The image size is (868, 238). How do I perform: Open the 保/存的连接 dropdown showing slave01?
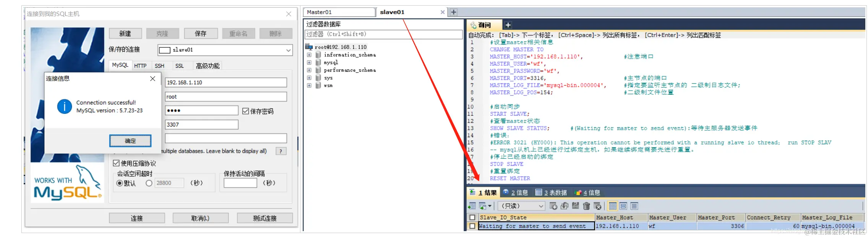pyautogui.click(x=225, y=50)
